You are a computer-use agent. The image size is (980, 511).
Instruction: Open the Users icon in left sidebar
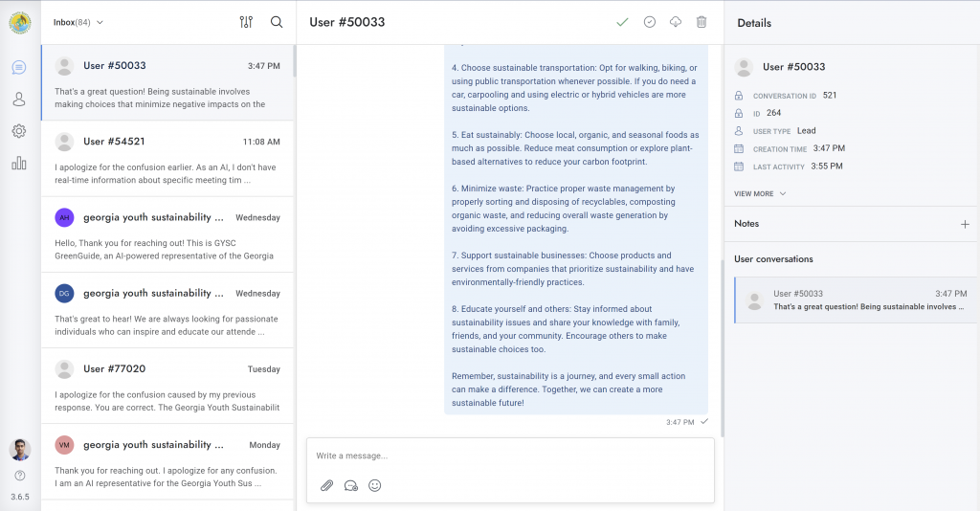[x=19, y=100]
